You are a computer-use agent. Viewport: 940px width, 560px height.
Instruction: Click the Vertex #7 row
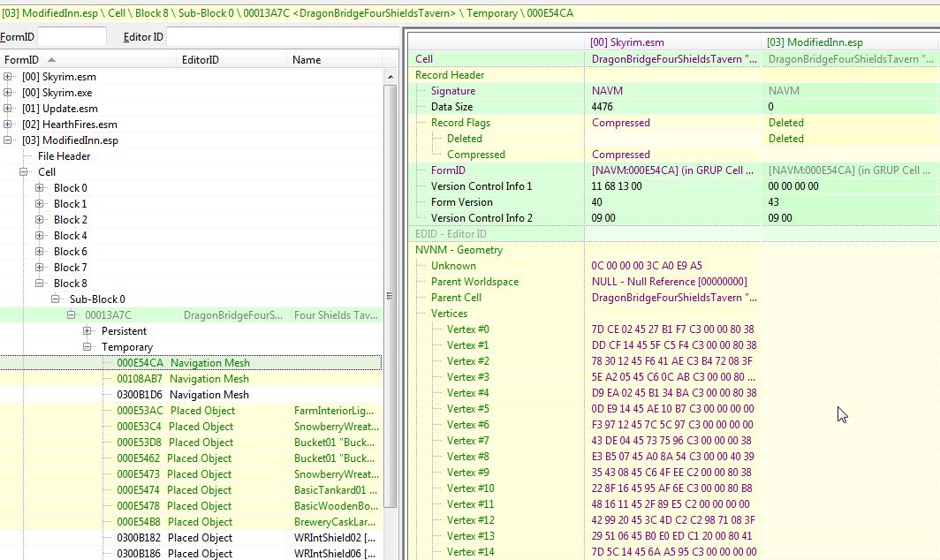click(x=674, y=441)
